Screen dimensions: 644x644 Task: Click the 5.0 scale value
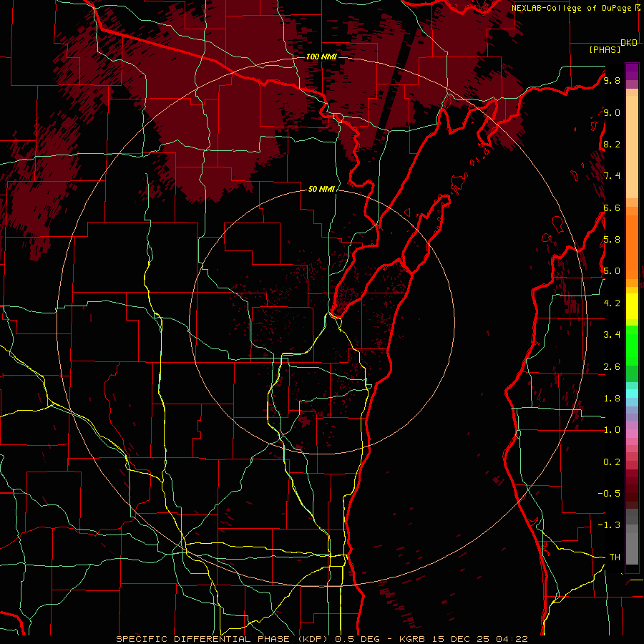tap(612, 271)
